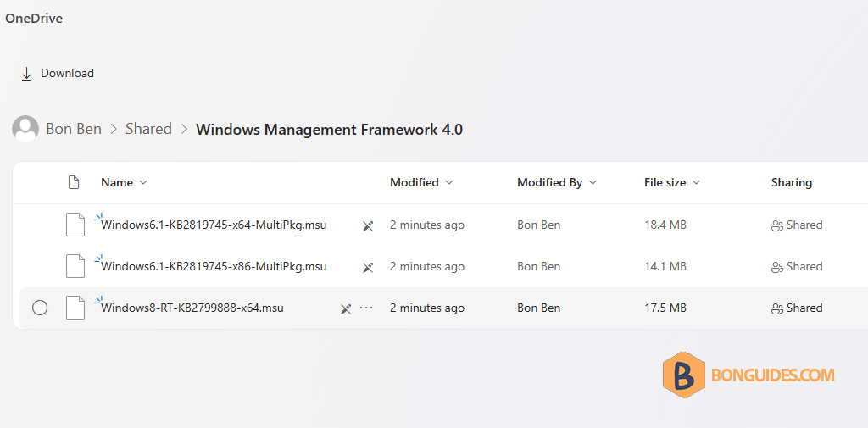Open the Name column sort dropdown

(142, 183)
